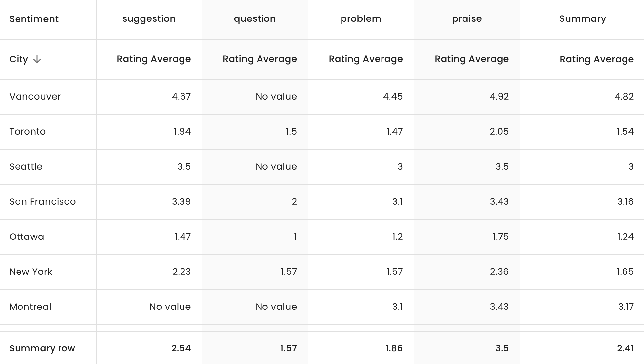The width and height of the screenshot is (644, 364).
Task: Click the suggestion column header
Action: coord(149,19)
